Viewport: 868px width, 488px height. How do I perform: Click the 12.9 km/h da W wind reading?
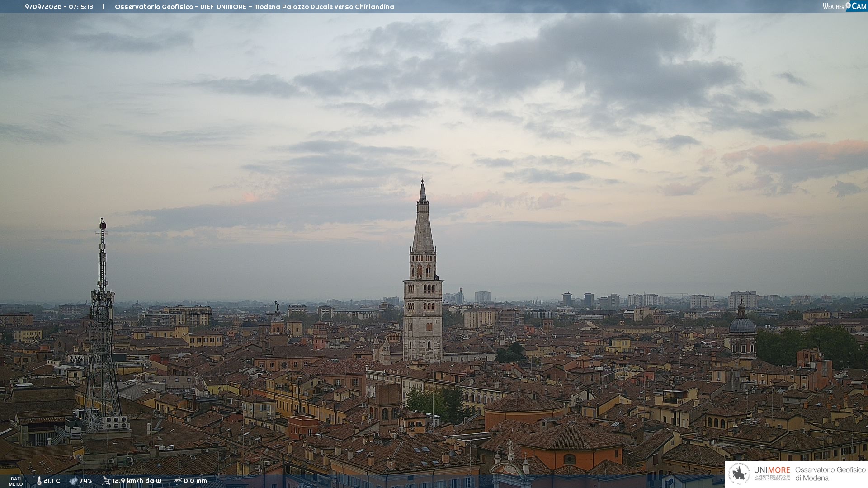click(x=137, y=481)
